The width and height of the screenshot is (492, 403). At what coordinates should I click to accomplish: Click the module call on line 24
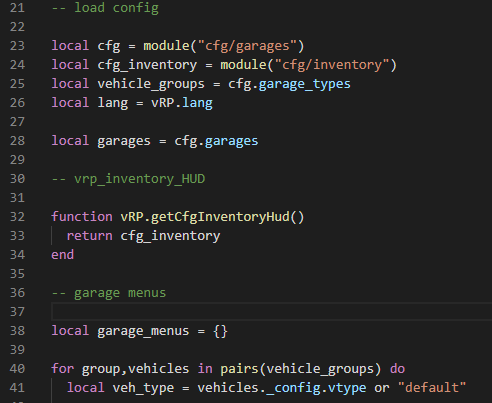tap(243, 65)
